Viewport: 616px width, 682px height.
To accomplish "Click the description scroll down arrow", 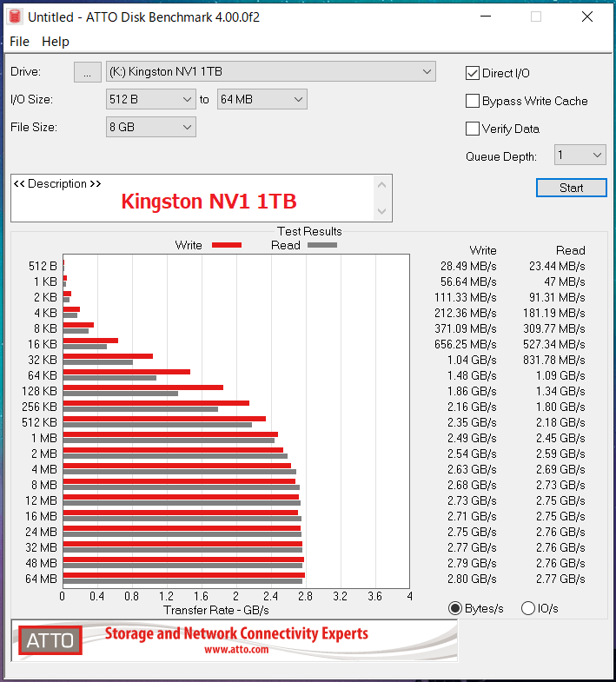I will [x=382, y=211].
